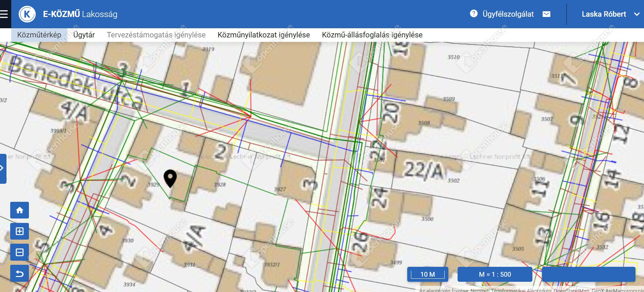The image size is (644, 292).
Task: Open the envelope mail icon
Action: click(546, 14)
